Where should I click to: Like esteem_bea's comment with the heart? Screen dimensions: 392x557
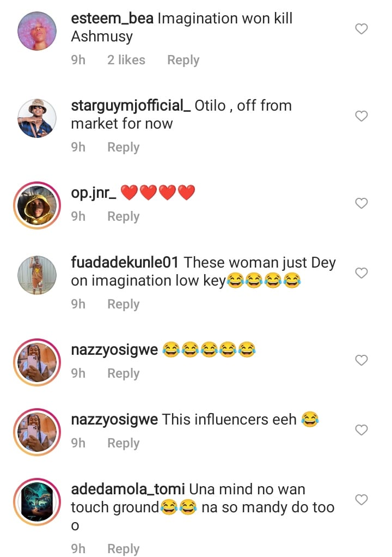(362, 29)
